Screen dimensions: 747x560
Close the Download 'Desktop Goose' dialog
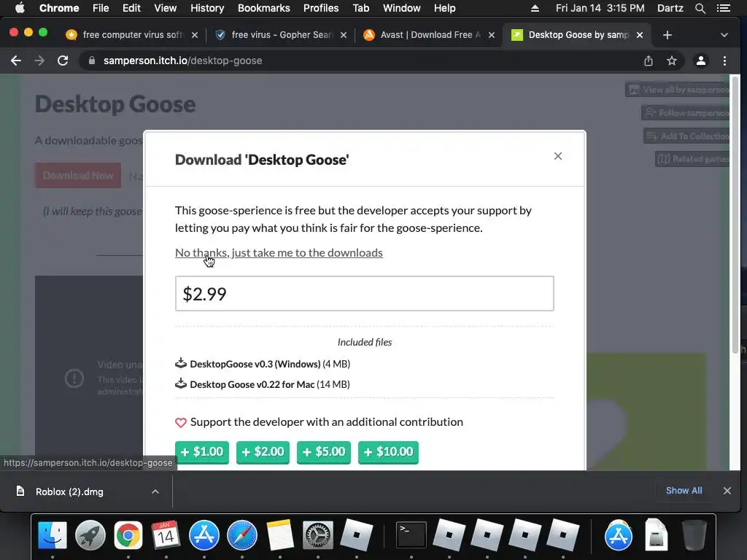pyautogui.click(x=558, y=156)
